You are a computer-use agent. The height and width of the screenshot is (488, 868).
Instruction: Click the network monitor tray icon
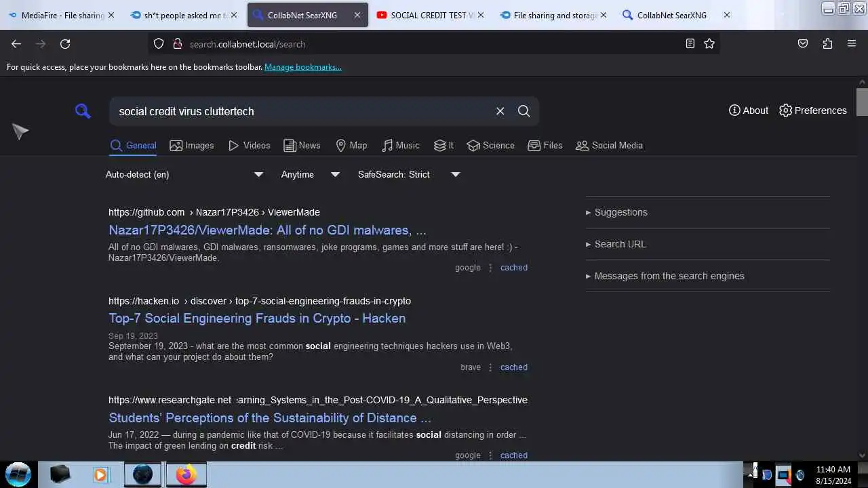[783, 475]
